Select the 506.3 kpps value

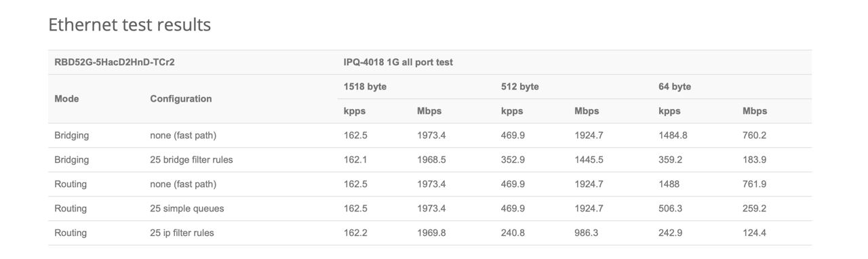(670, 209)
